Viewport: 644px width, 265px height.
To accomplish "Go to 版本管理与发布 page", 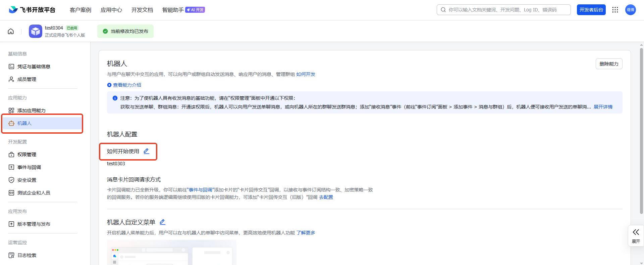I will tap(34, 224).
